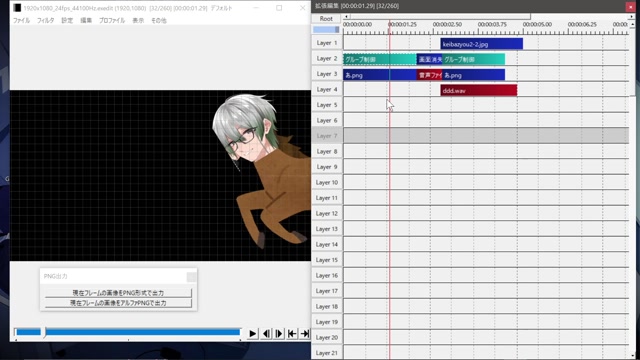Click the left scroll arrow of timeline scrollbar
Image resolution: width=640 pixels, height=360 pixels.
(x=347, y=17)
